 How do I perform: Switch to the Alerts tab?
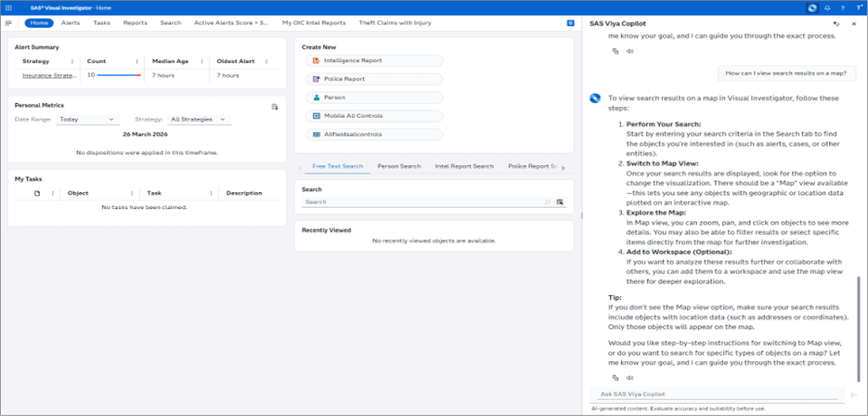71,22
